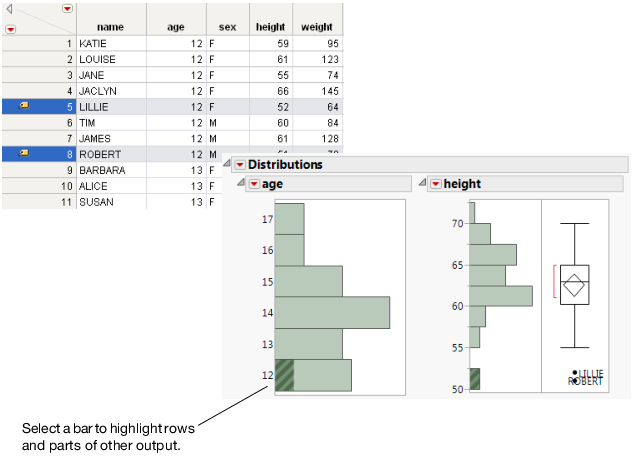The width and height of the screenshot is (634, 462).
Task: Select the longest height histogram bar
Action: click(500, 295)
